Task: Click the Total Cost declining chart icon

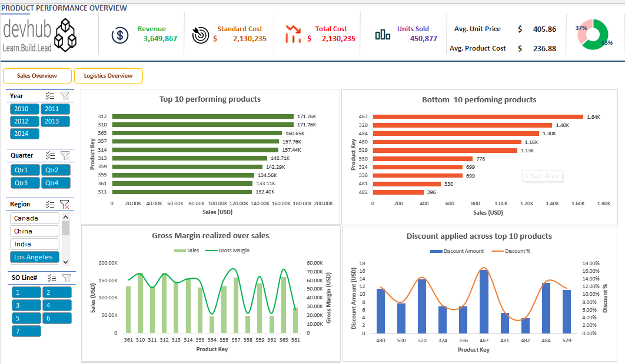Action: click(x=293, y=34)
